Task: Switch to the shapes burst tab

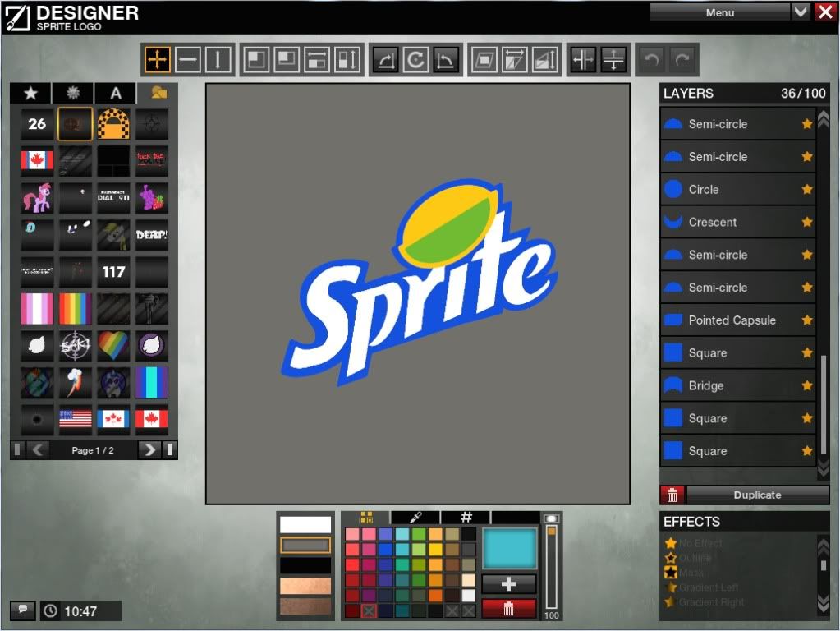Action: tap(73, 94)
